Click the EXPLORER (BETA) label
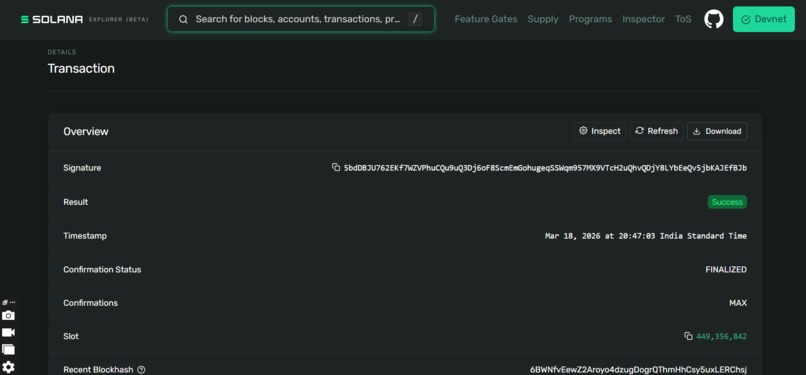Screen dimensions: 806x375 coord(118,20)
